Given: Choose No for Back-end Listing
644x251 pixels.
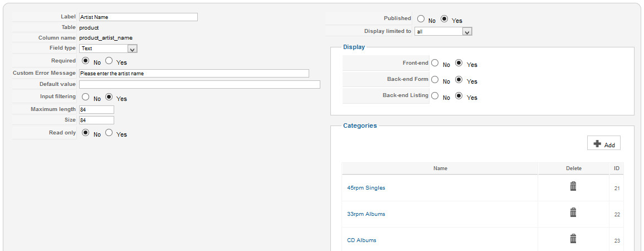Looking at the screenshot, I should click(x=435, y=96).
